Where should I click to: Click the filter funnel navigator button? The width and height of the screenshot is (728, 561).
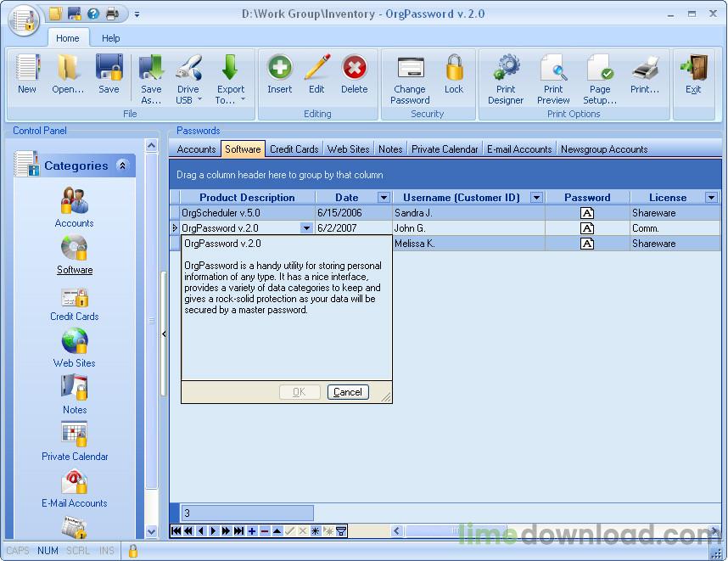tap(341, 530)
